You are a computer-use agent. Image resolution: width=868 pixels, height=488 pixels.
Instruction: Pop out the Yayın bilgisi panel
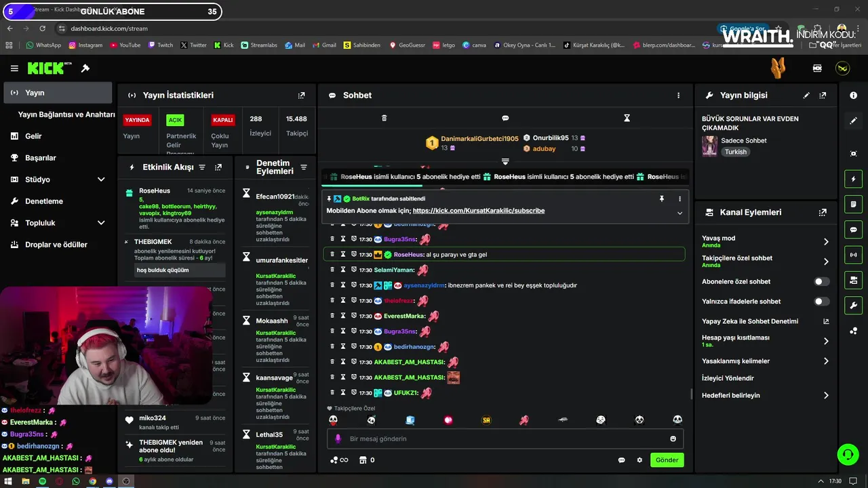823,96
